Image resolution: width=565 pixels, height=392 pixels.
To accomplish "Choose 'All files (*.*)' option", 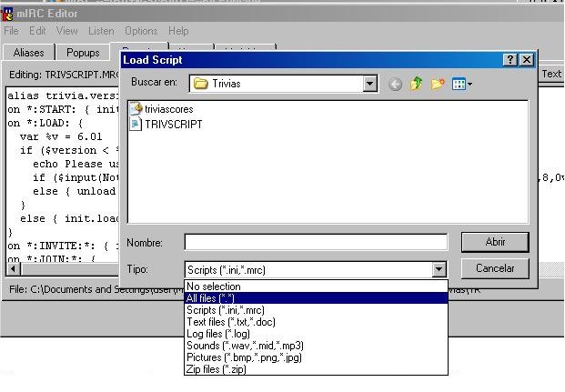I will pyautogui.click(x=316, y=298).
